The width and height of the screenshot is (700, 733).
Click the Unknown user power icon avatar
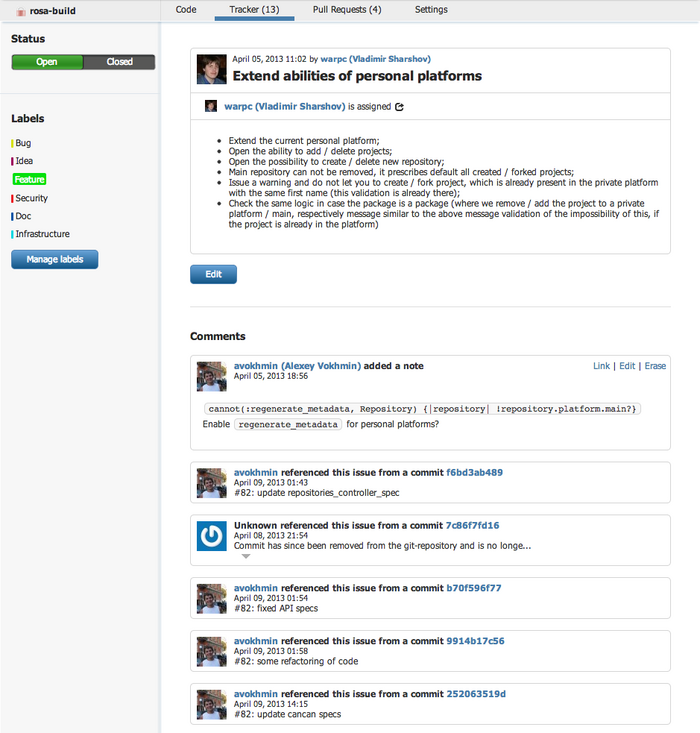211,537
